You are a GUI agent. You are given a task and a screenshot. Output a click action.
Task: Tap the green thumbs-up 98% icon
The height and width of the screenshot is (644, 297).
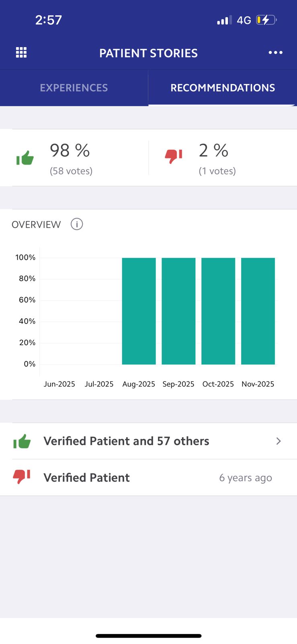pos(25,158)
